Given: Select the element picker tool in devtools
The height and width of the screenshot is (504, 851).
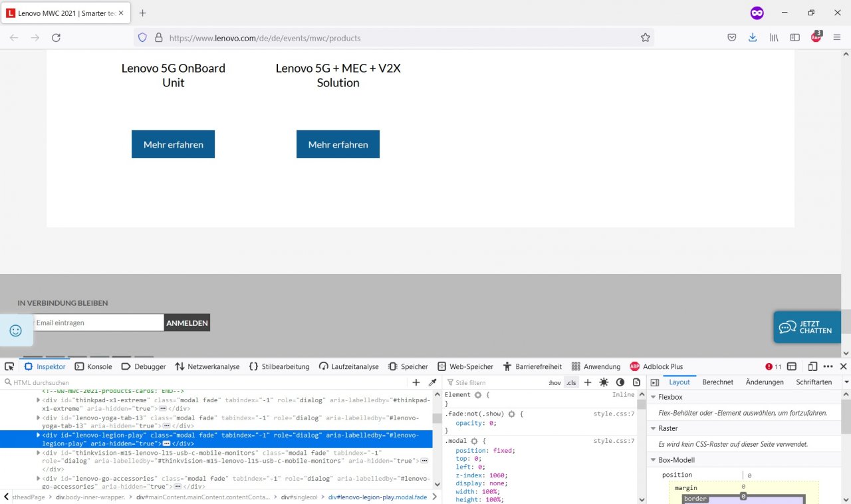Looking at the screenshot, I should click(9, 366).
